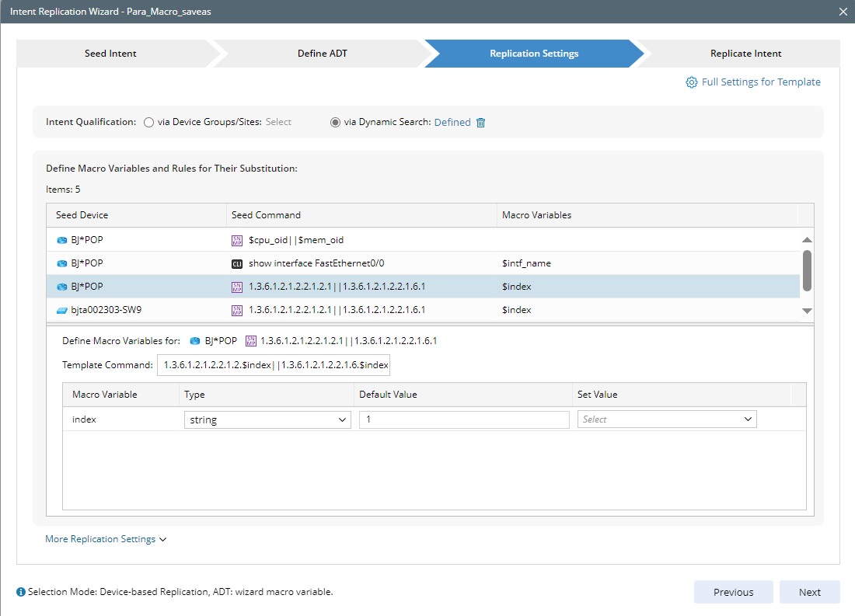855x616 pixels.
Task: Select the show interface FastEthernet0/0 command cell
Action: 361,263
